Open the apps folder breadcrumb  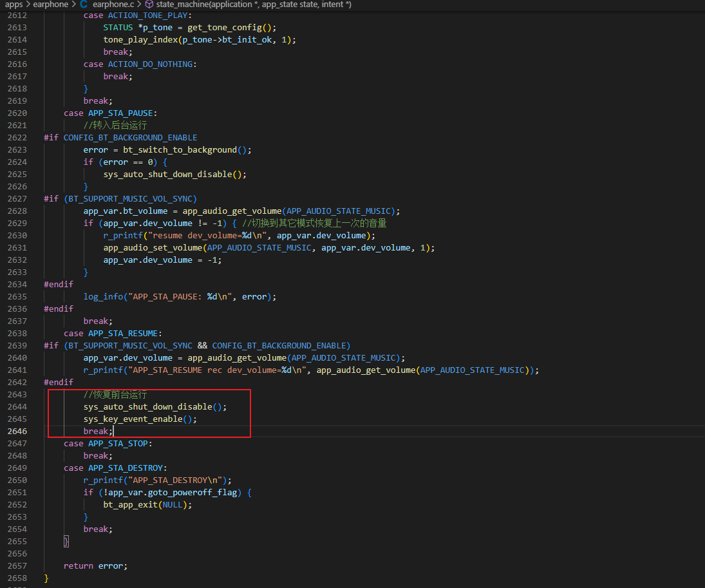coord(14,5)
